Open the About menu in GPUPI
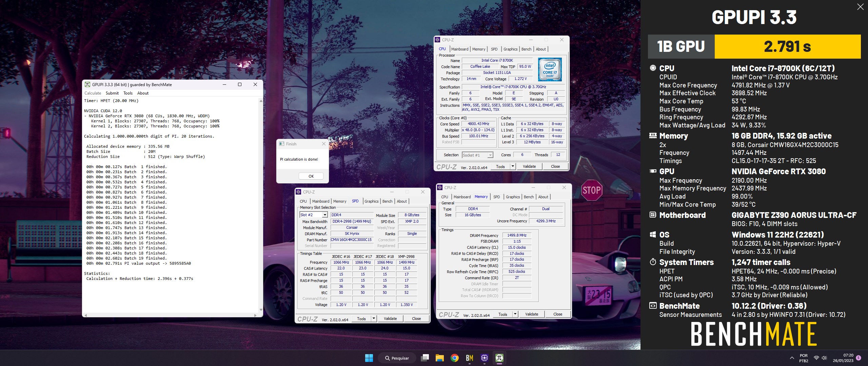Viewport: 868px width, 366px height. pos(143,93)
